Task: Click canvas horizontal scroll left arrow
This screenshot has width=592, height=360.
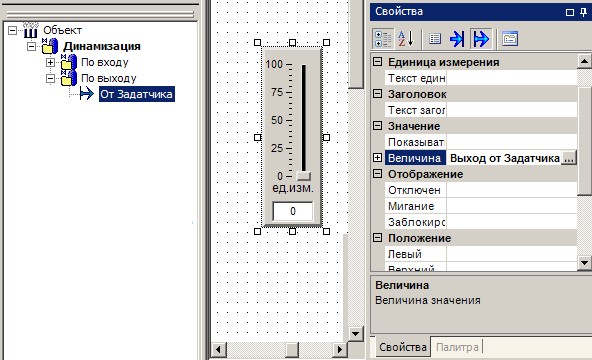Action: [218, 349]
